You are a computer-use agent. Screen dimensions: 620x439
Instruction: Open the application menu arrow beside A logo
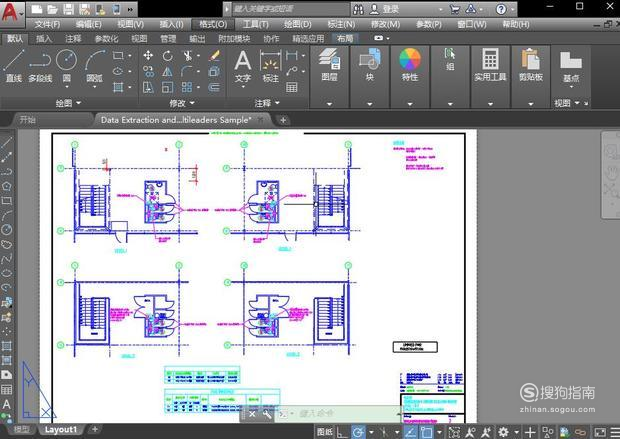tap(21, 13)
